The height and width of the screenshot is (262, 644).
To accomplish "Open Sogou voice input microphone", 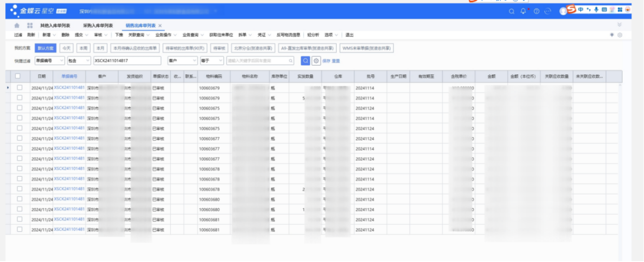I will pyautogui.click(x=596, y=9).
